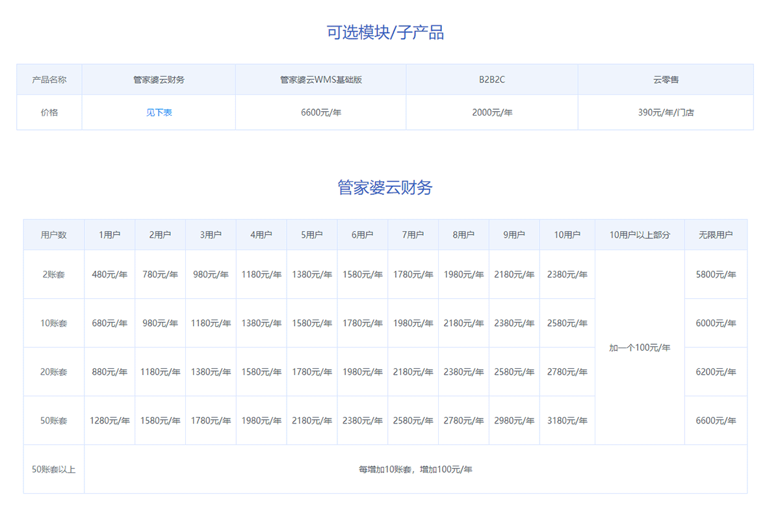780x532 pixels.
Task: Click the 680元/年 price cell
Action: click(110, 323)
